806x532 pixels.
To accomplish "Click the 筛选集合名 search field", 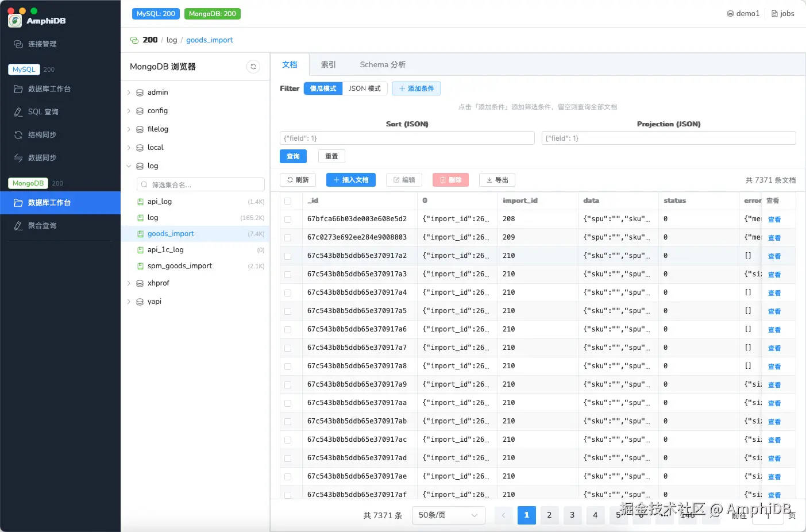I will [200, 184].
